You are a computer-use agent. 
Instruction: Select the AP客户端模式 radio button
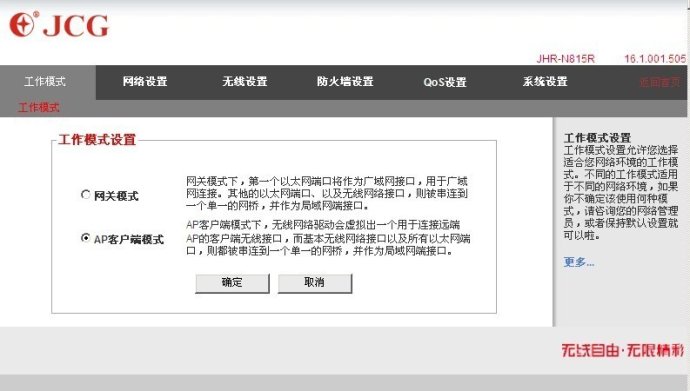coord(85,238)
